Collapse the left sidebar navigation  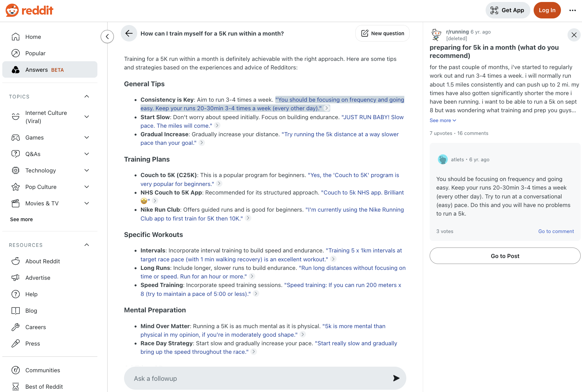click(x=107, y=37)
